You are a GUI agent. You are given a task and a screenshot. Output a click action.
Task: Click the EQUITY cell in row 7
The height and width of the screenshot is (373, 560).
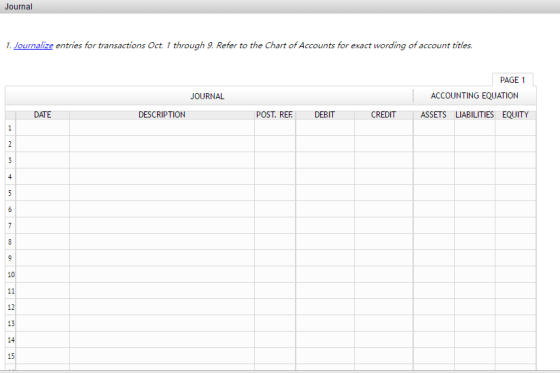click(515, 225)
